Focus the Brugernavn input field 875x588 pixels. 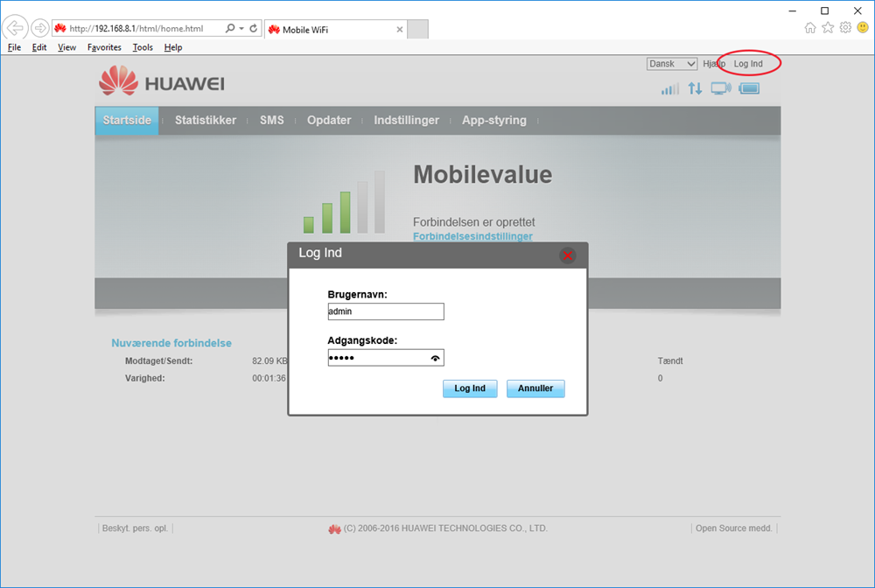point(386,311)
